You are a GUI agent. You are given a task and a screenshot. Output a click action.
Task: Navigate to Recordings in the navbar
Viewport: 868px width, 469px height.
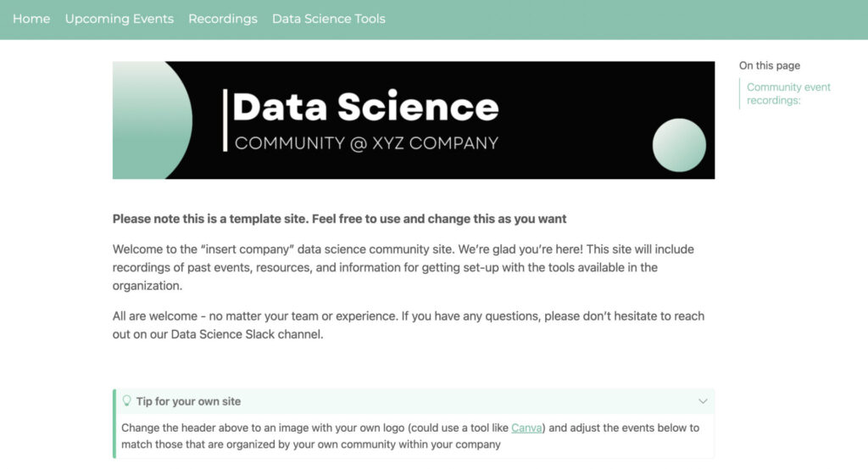point(223,19)
